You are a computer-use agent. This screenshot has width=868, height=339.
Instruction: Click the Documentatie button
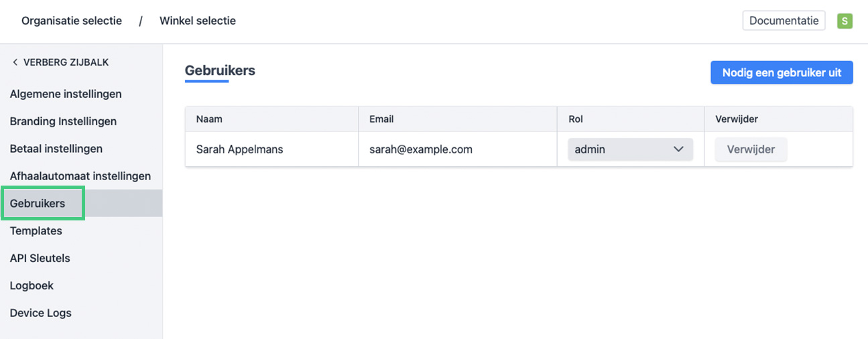click(x=784, y=21)
